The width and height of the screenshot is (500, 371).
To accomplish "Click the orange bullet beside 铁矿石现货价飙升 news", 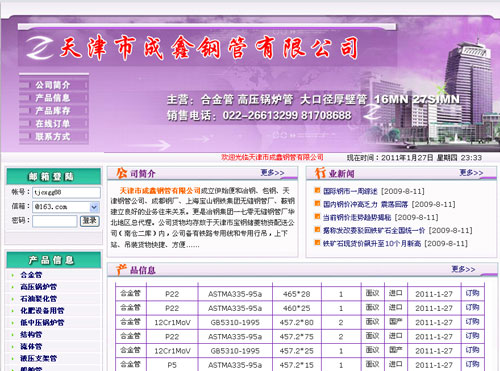I will 317,243.
